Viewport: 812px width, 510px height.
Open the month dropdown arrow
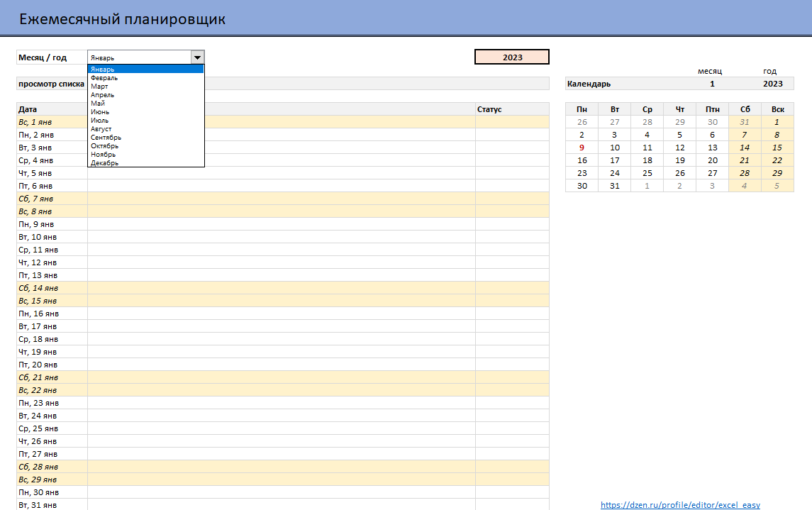tap(197, 57)
